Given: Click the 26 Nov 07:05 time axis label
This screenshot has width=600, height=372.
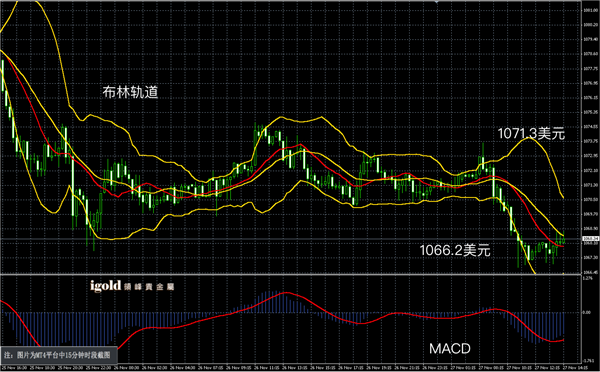Looking at the screenshot, I should coord(210,368).
